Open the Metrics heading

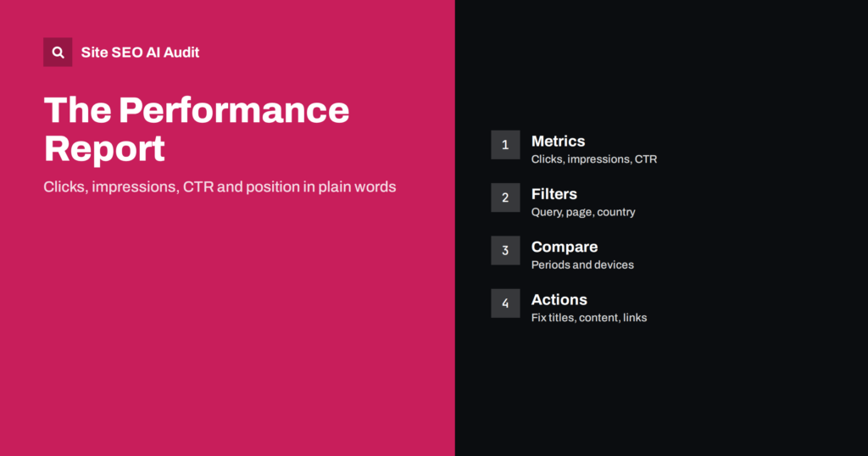click(558, 141)
